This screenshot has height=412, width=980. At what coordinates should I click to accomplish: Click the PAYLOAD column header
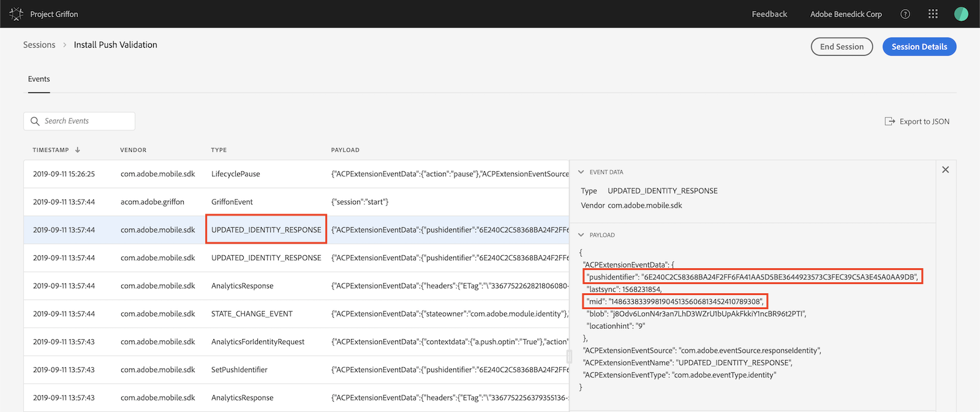345,150
